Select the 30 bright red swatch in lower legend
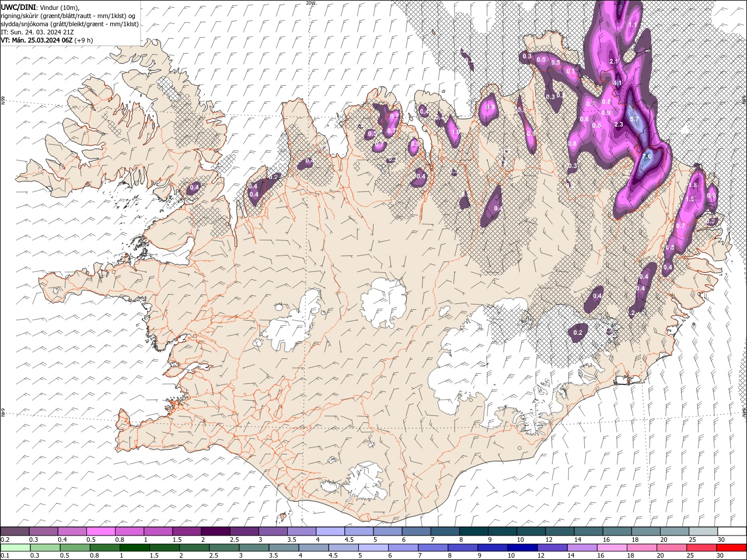The width and height of the screenshot is (747, 560). [x=730, y=548]
